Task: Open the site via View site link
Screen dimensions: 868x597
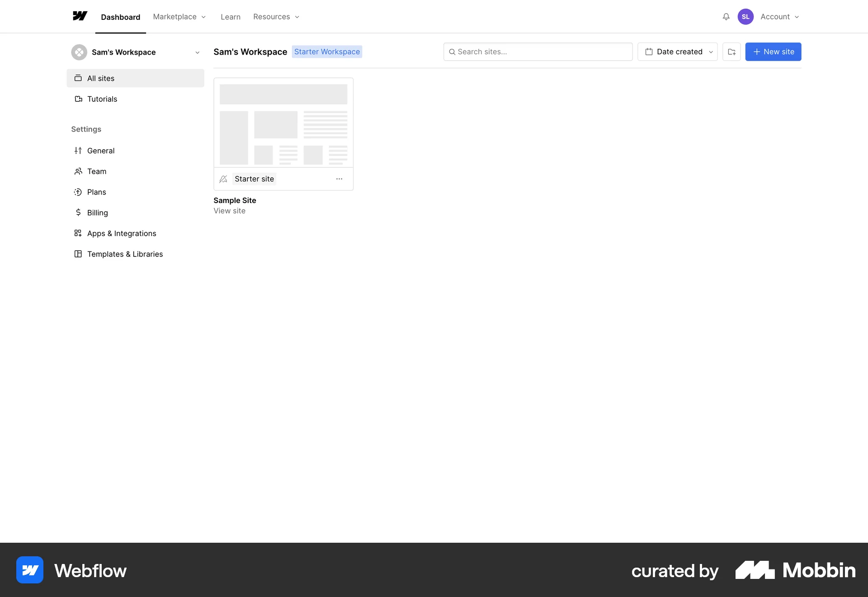Action: [229, 211]
